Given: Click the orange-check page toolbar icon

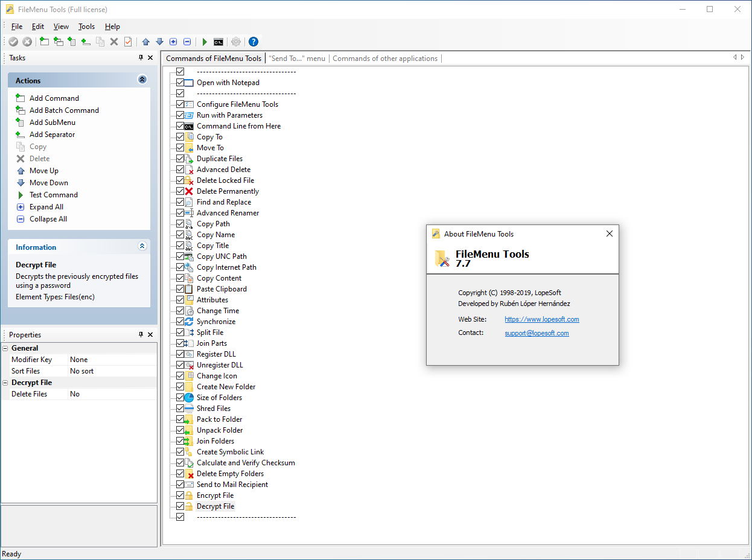Looking at the screenshot, I should (128, 42).
